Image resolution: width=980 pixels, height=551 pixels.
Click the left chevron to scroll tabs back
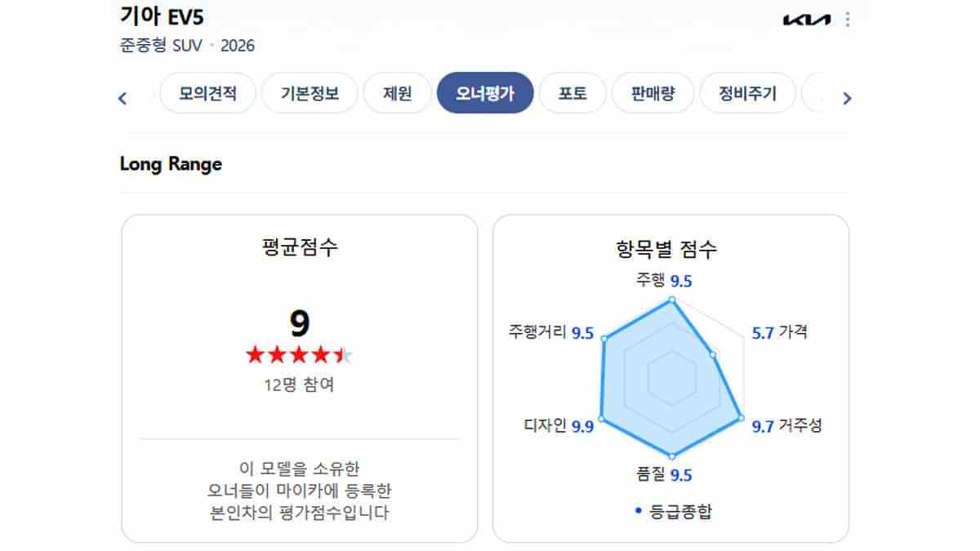[x=122, y=97]
